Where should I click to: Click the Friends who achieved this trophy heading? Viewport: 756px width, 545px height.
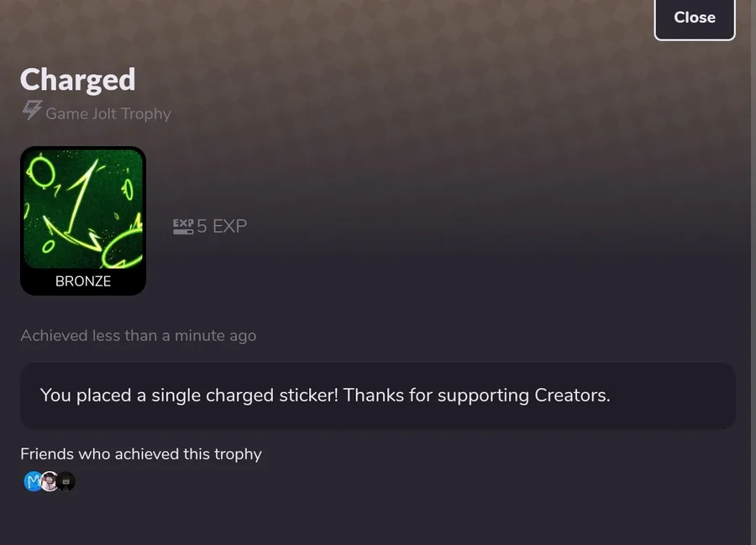click(141, 454)
